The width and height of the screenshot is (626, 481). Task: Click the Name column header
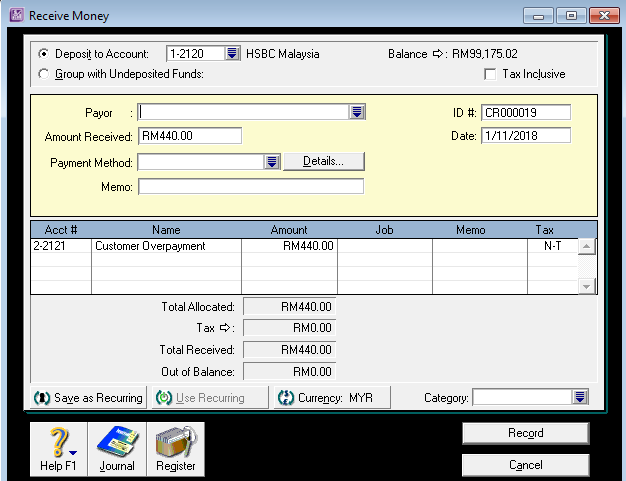click(166, 230)
